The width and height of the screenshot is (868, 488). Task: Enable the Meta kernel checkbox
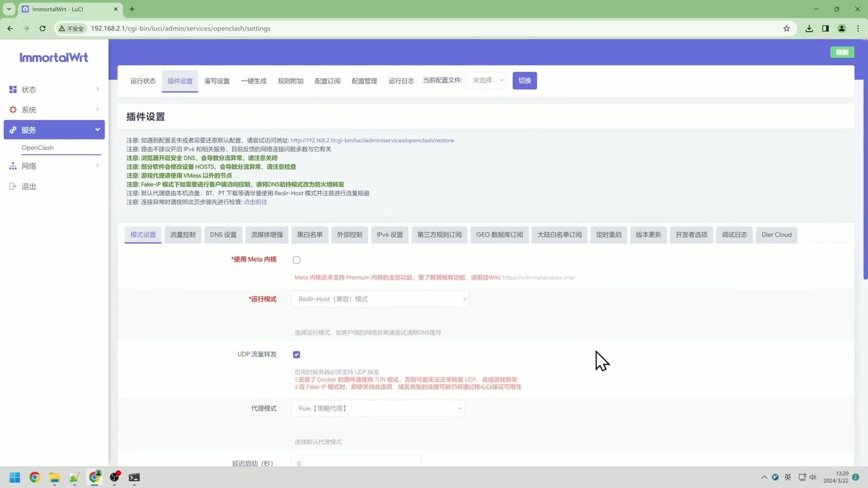(296, 260)
